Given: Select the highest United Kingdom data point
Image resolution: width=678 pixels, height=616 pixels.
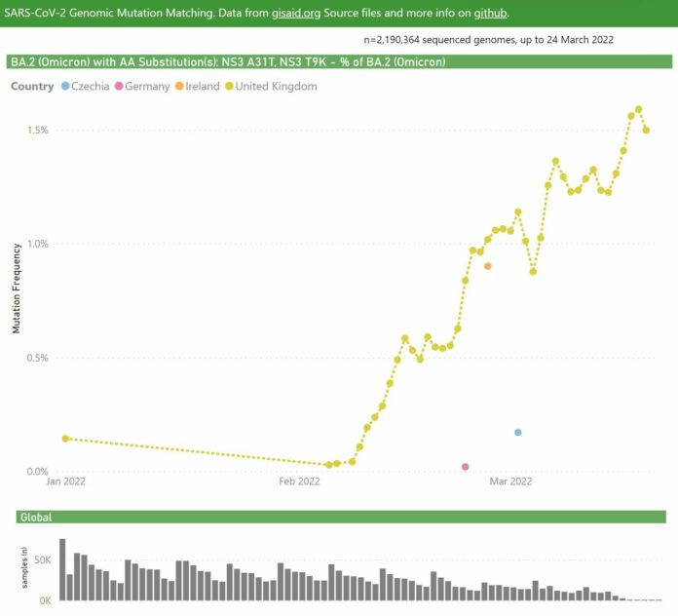Looking at the screenshot, I should pos(639,109).
